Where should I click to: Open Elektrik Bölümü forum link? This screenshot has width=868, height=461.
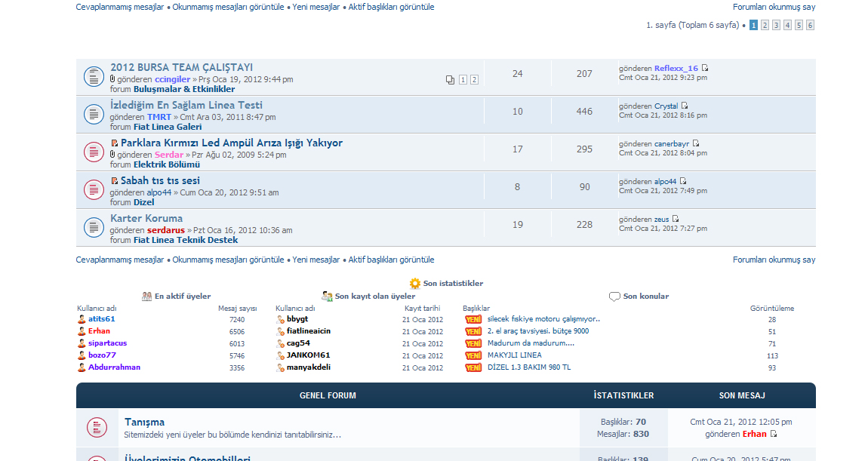(167, 164)
